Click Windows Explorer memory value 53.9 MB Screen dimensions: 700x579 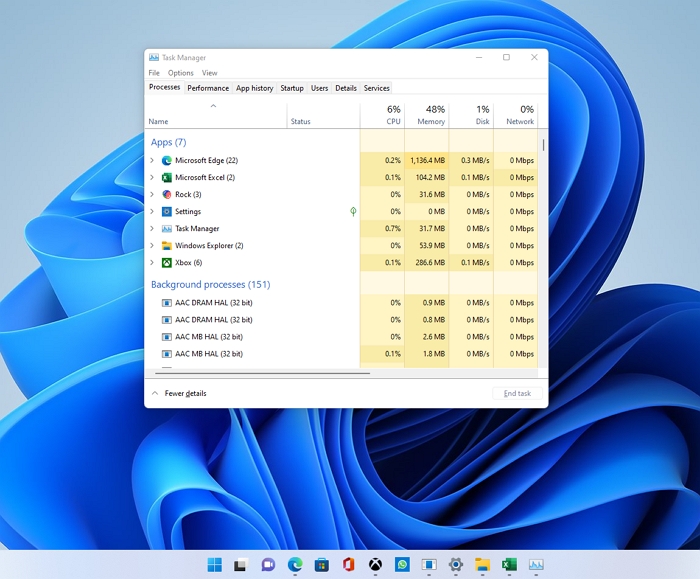(433, 246)
